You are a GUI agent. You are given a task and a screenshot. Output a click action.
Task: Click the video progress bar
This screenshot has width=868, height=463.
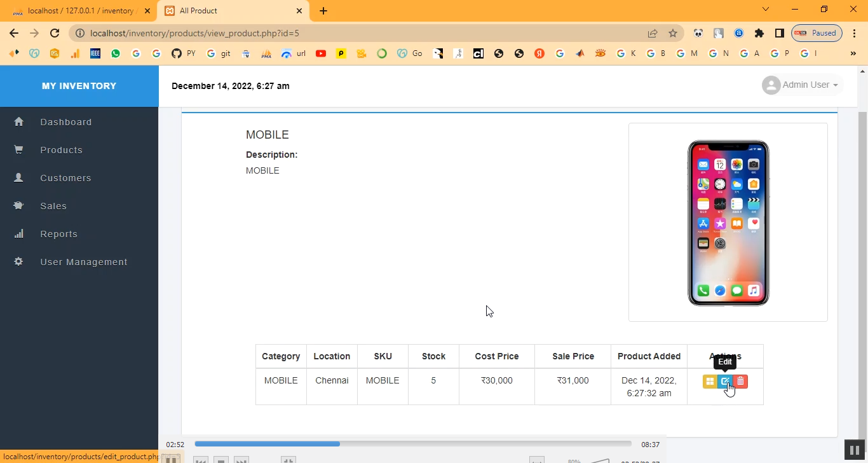pyautogui.click(x=413, y=444)
